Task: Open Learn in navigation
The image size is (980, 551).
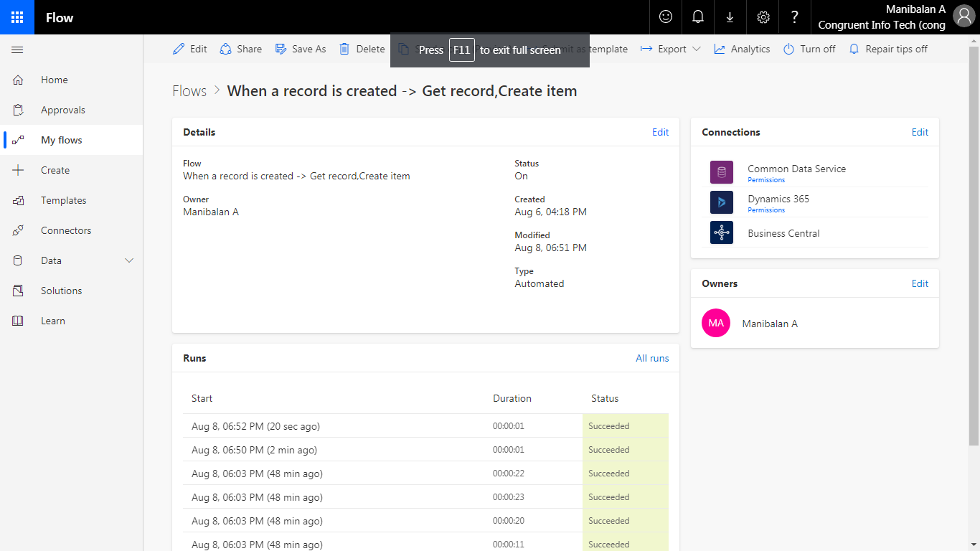Action: pyautogui.click(x=53, y=321)
